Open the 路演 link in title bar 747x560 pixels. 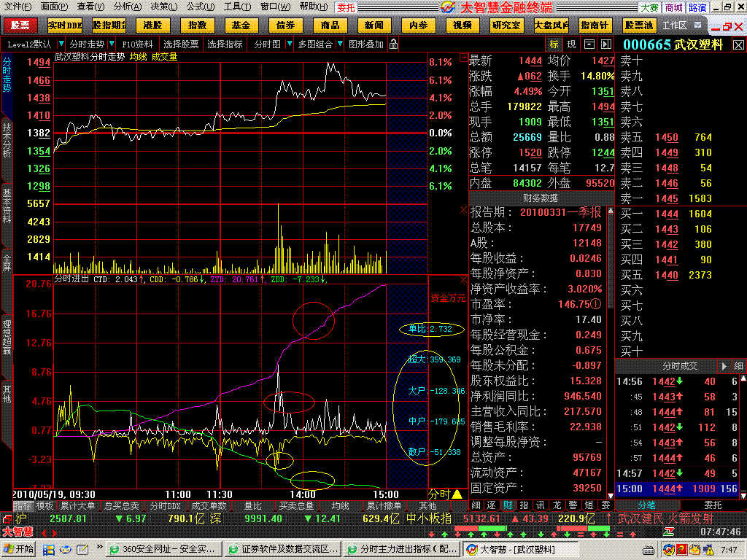pos(697,7)
